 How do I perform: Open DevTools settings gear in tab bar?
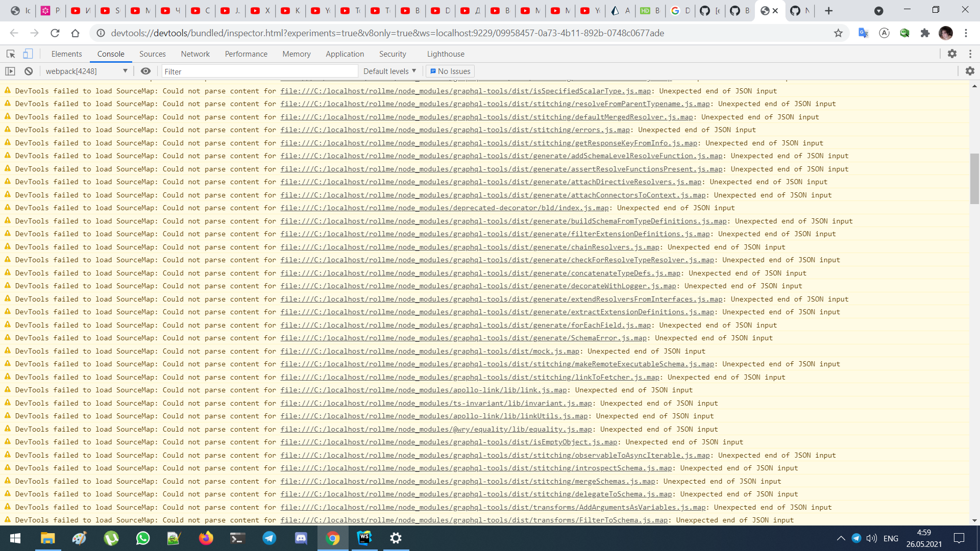click(952, 54)
